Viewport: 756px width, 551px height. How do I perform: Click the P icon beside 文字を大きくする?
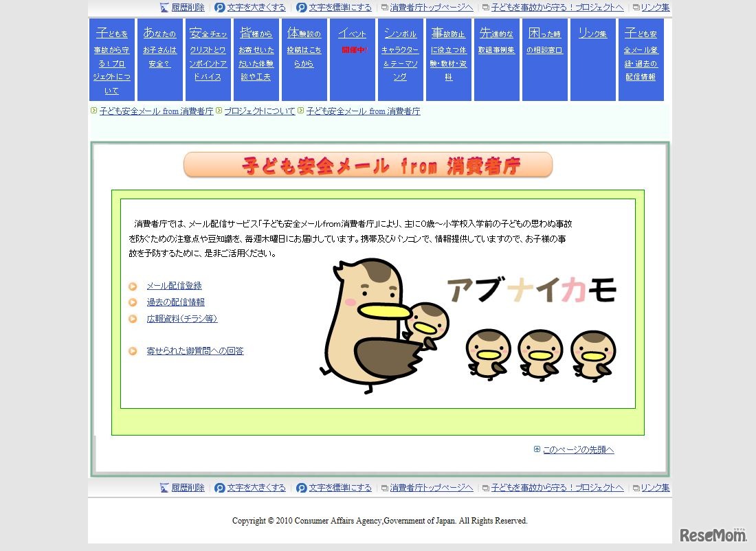coord(219,8)
